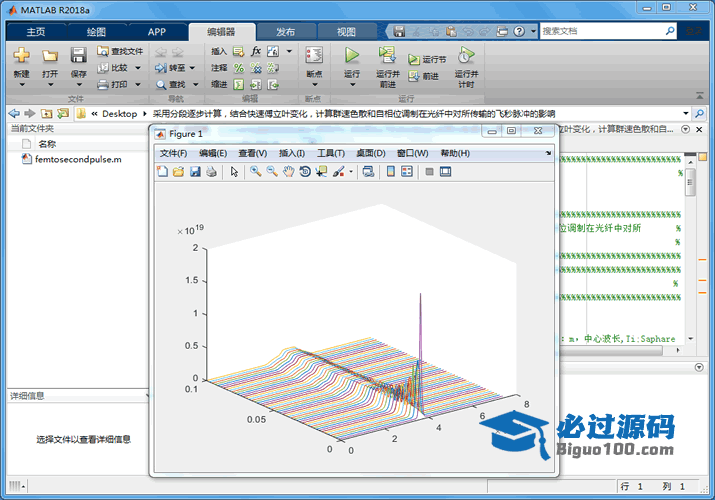
Task: Open Figure Tools (工具) menu
Action: (331, 153)
